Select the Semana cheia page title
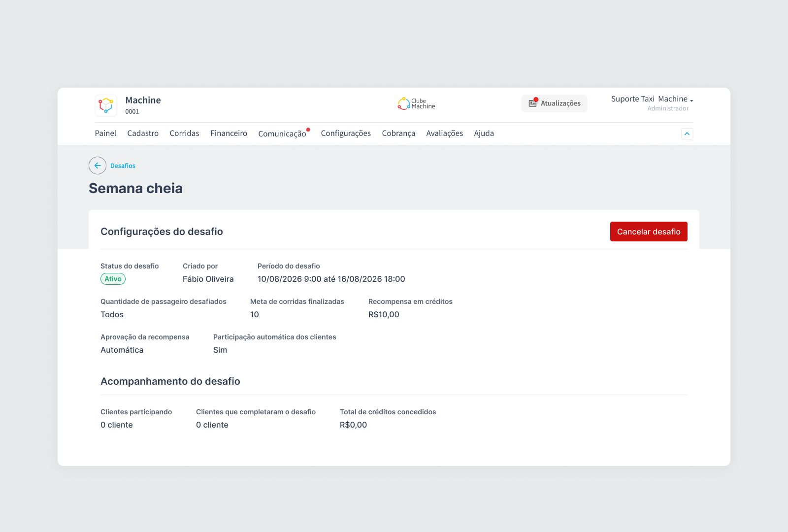The width and height of the screenshot is (788, 532). pyautogui.click(x=135, y=188)
